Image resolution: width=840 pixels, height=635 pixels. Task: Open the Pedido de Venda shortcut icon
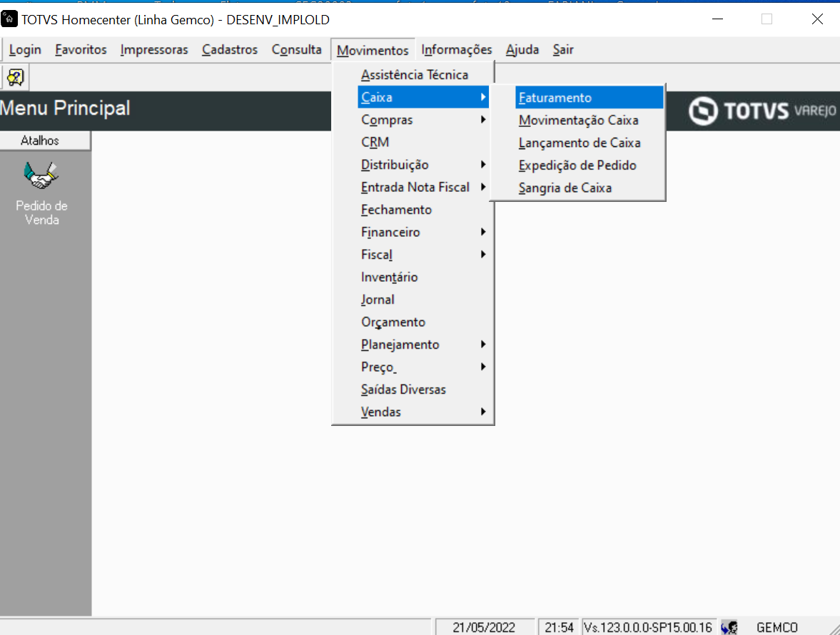tap(41, 176)
